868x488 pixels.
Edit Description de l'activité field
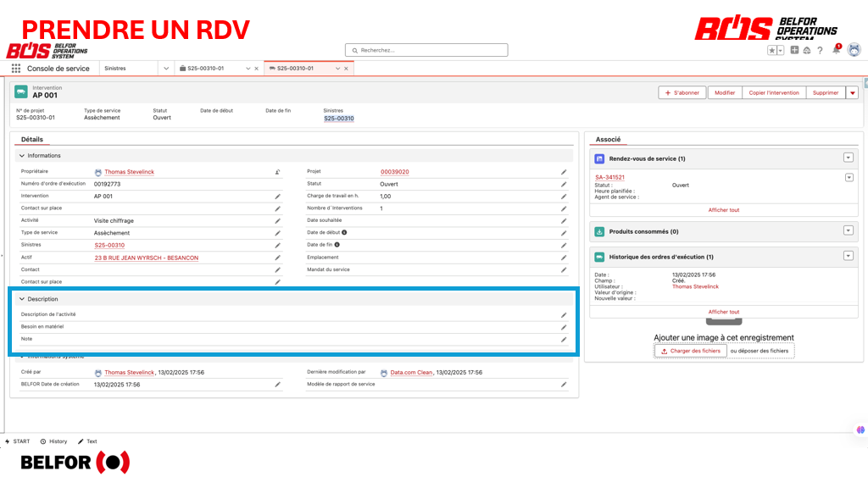(x=564, y=315)
